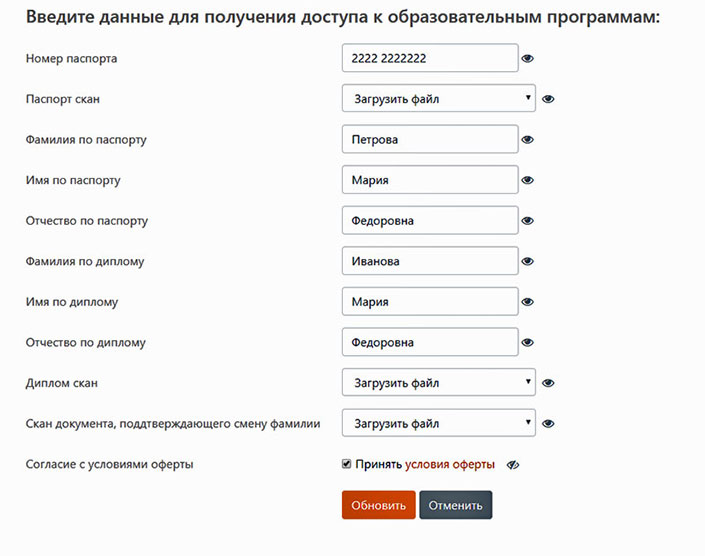Click the Обновить button
This screenshot has height=556, width=705.
point(379,505)
